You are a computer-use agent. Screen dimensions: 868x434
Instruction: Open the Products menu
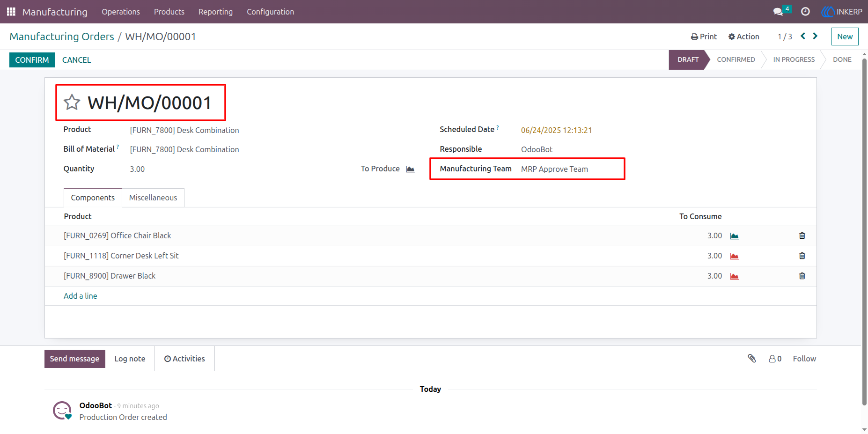coord(169,12)
